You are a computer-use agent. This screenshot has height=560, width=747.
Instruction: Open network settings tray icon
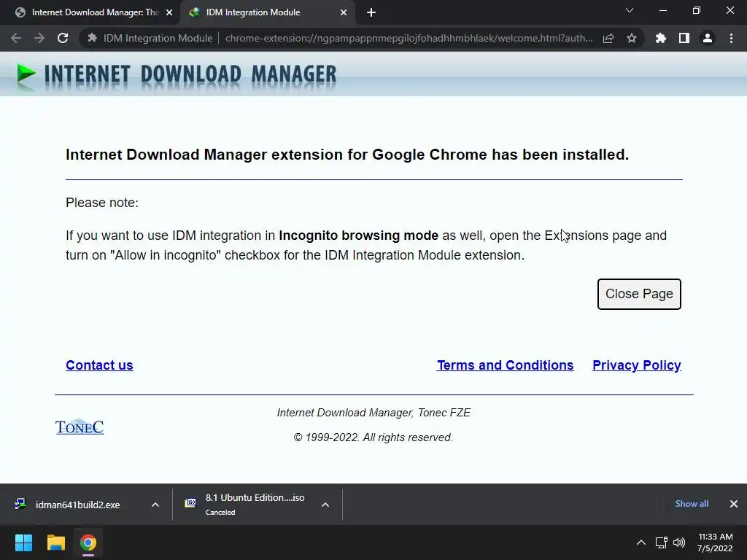click(x=661, y=542)
